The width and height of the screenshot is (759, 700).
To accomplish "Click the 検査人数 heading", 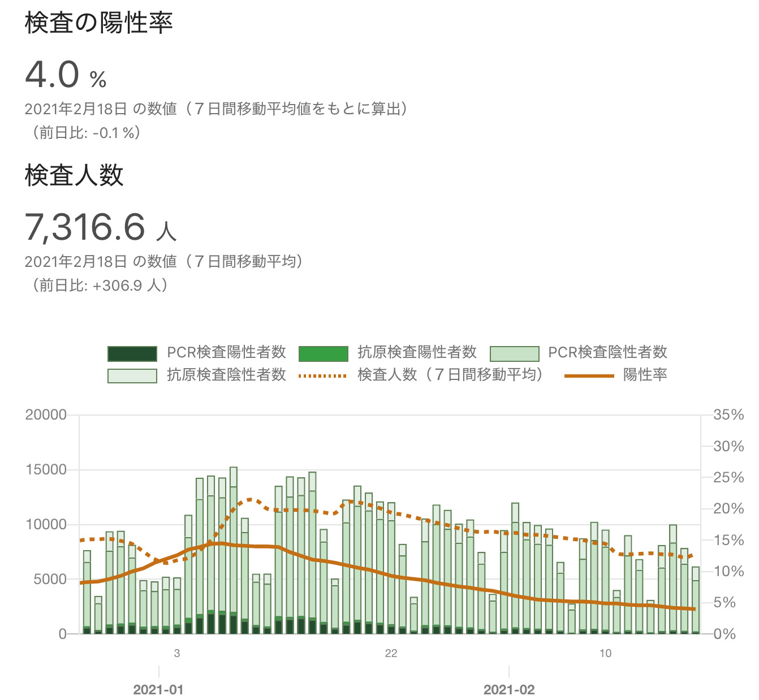I will 74,175.
